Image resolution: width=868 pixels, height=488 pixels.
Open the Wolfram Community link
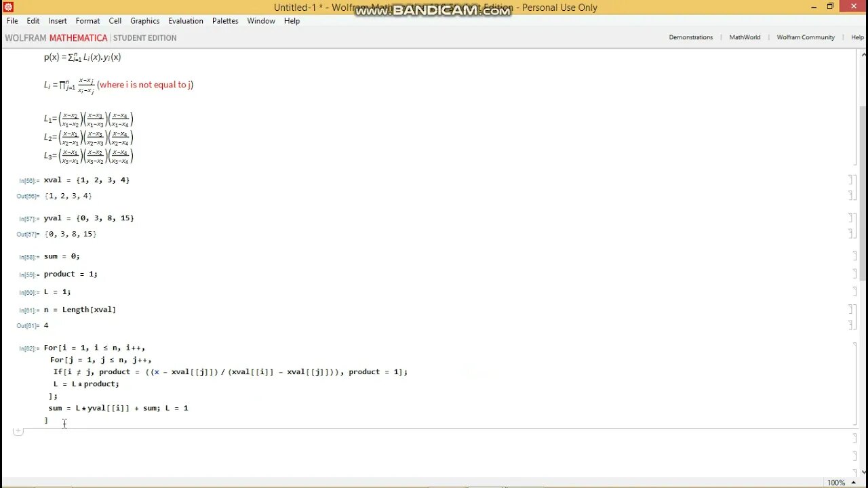tap(806, 37)
